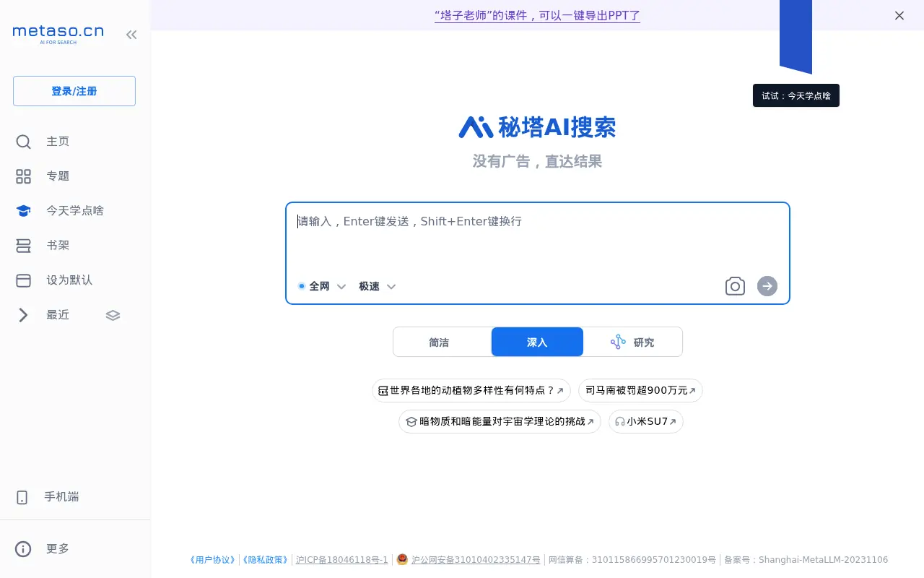Click the blue send arrow in search box
Image resolution: width=924 pixels, height=578 pixels.
pyautogui.click(x=767, y=286)
